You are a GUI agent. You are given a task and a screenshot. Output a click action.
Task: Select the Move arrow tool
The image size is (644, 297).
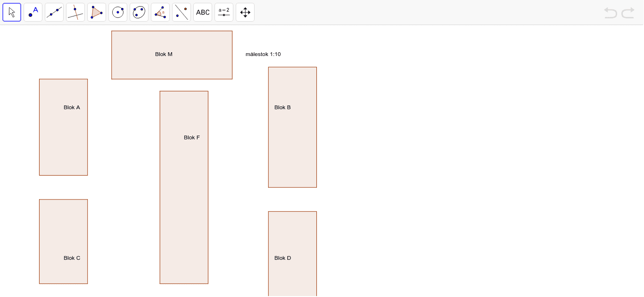pyautogui.click(x=12, y=12)
